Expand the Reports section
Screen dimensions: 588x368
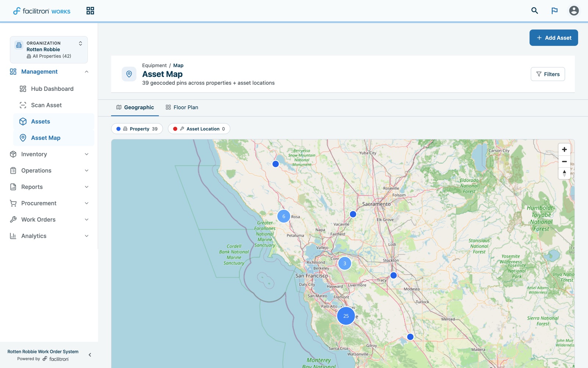coord(49,187)
